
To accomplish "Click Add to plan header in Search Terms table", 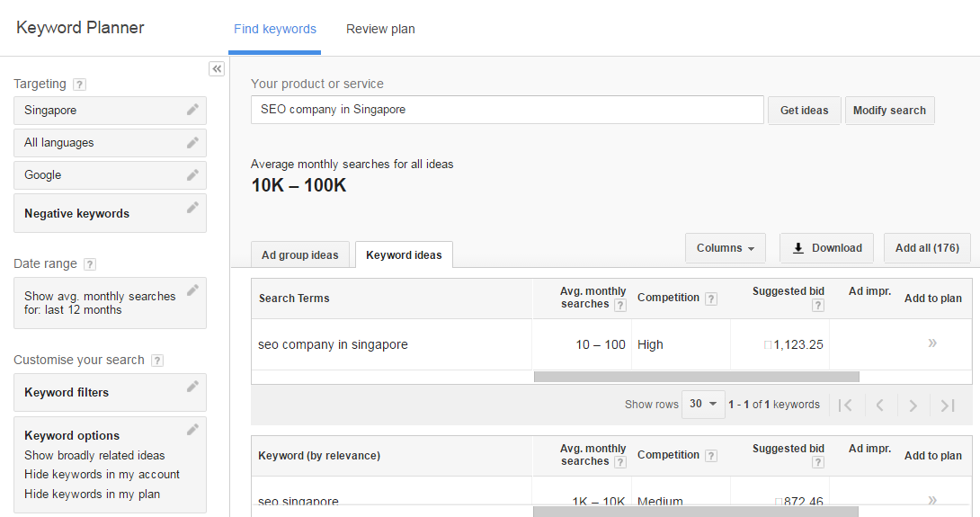I will (933, 299).
